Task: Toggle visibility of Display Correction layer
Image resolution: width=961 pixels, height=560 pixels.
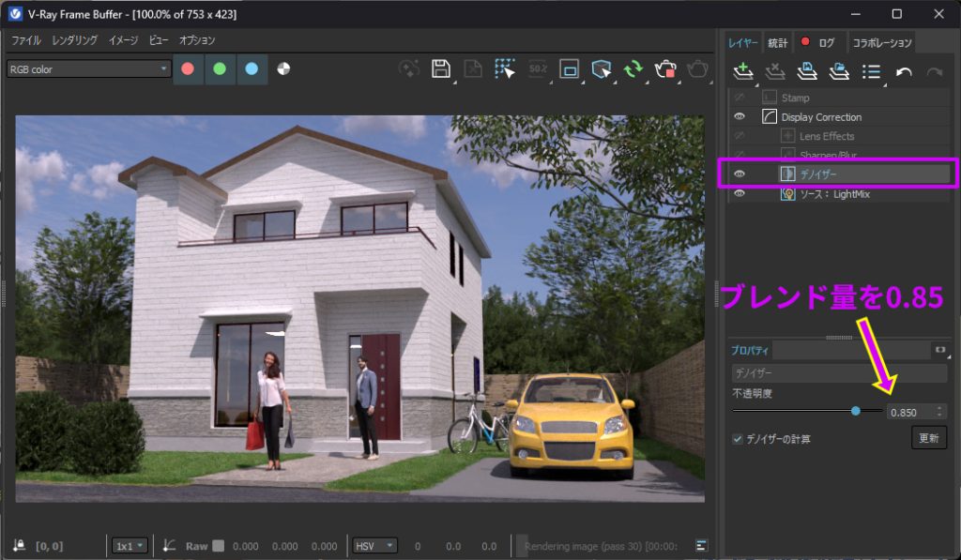Action: pos(740,117)
